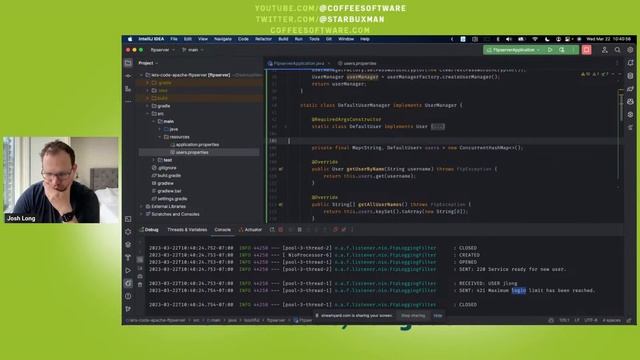The height and width of the screenshot is (360, 640).
Task: Click the Pause Program icon in the debug toolbar
Action: [300, 230]
